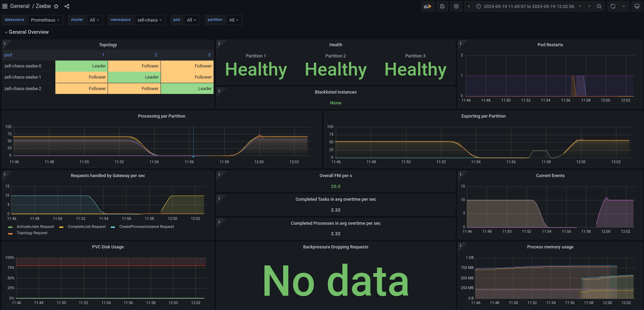Open the Pod Restarts panel title menu
The image size is (644, 310).
tap(550, 45)
